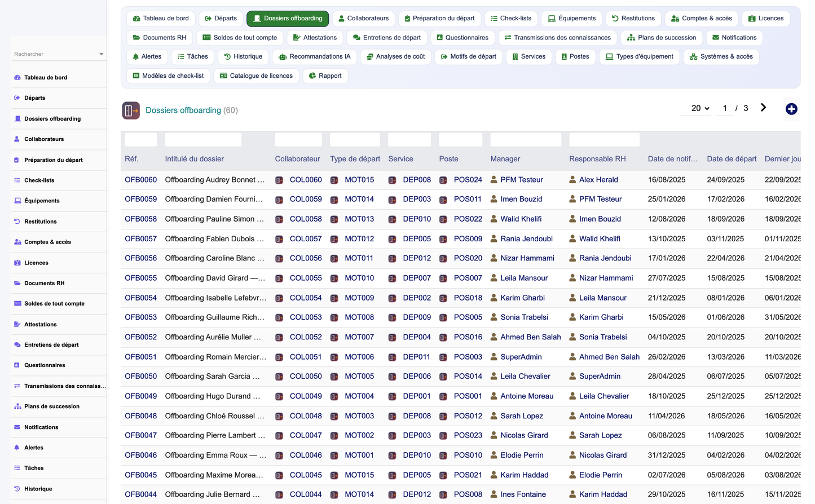The image size is (815, 504).
Task: Open dossier link OFB0044
Action: (141, 494)
